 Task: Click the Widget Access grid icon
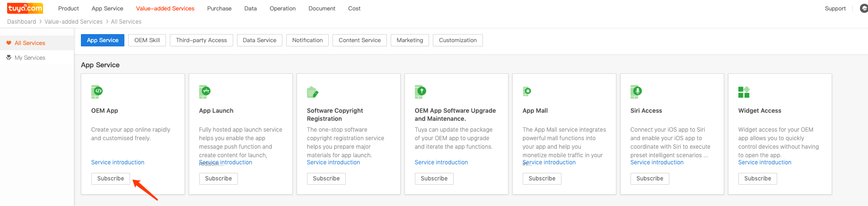pyautogui.click(x=744, y=92)
